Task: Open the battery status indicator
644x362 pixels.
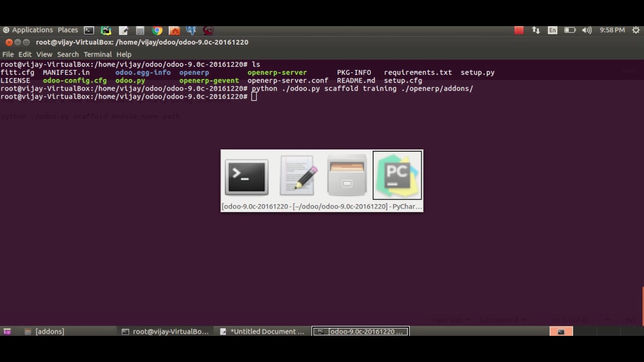Action: 570,30
